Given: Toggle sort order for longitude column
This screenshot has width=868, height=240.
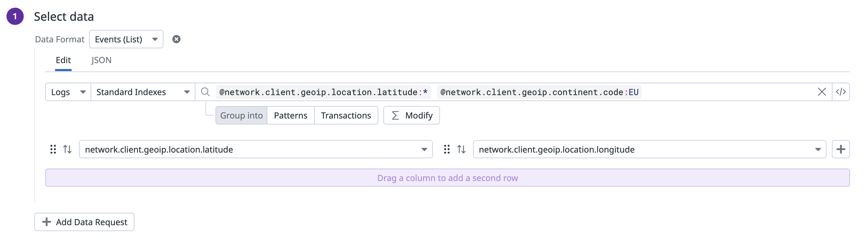Looking at the screenshot, I should [x=461, y=149].
